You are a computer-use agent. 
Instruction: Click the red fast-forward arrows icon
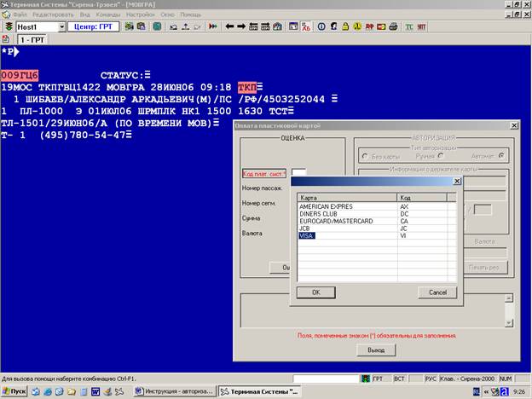[213, 26]
